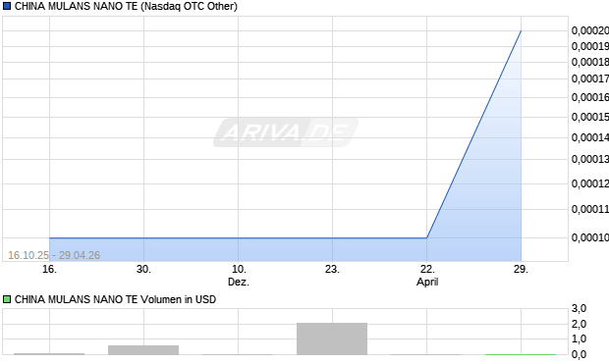Click the 2,0 volume axis label

[x=579, y=324]
